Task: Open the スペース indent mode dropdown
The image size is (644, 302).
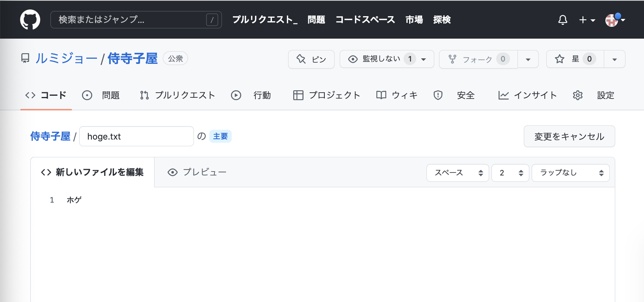Action: pos(458,173)
